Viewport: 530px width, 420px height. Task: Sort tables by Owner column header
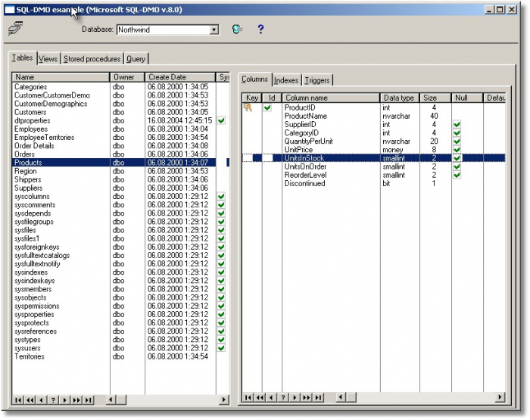127,77
